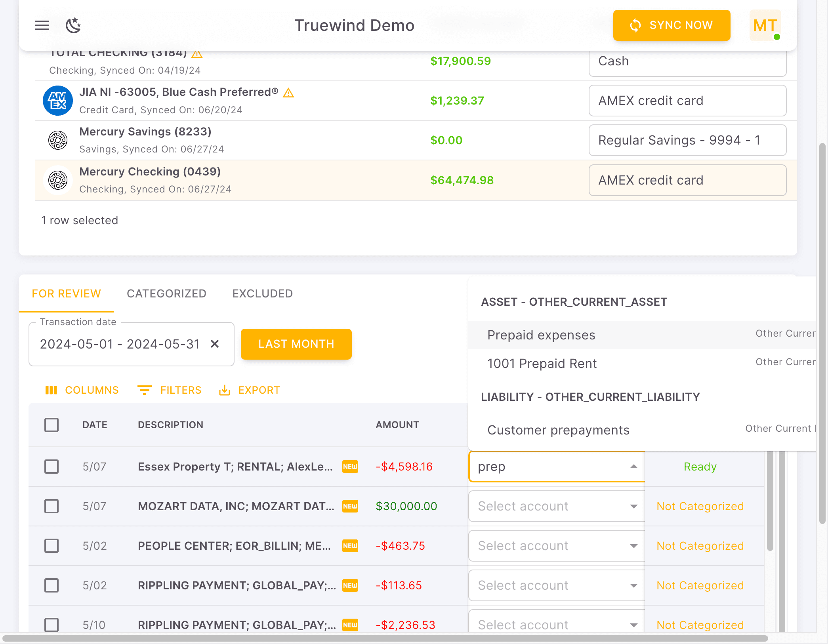Open the hamburger navigation menu

[x=41, y=25]
